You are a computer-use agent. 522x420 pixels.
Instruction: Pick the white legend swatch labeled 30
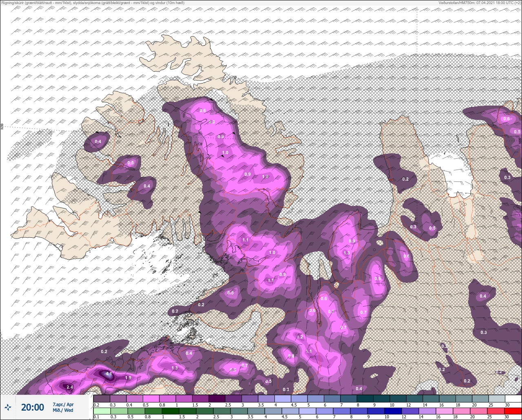point(513,398)
